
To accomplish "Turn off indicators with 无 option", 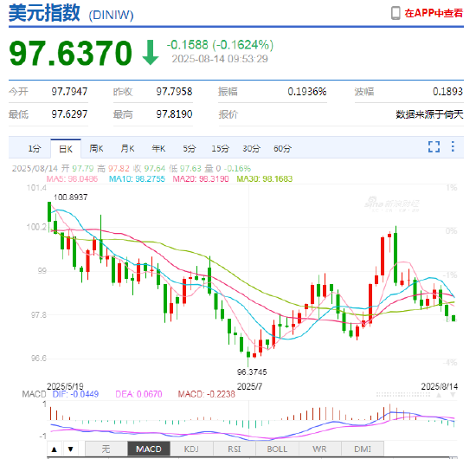I will click(x=106, y=449).
